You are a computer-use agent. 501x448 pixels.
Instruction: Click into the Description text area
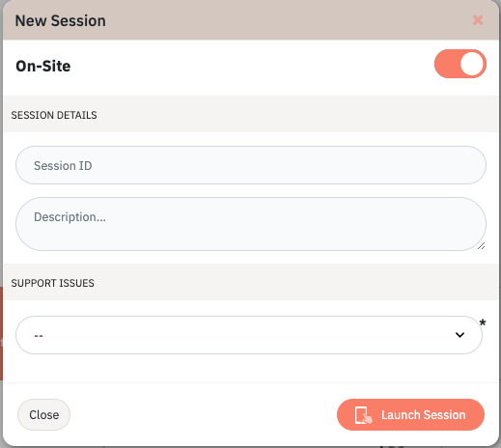(251, 224)
